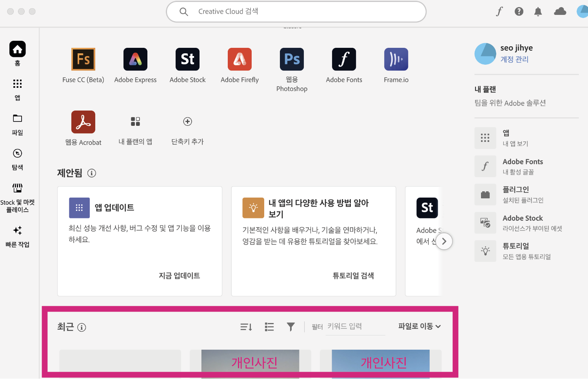This screenshot has height=392, width=588.
Task: Open Adobe Firefly from the apps grid
Action: 240,59
